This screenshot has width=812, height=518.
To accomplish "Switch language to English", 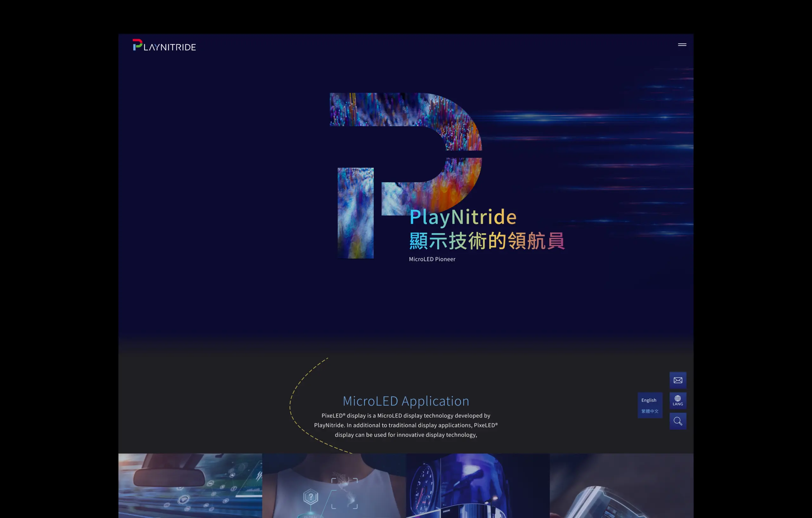I will point(649,400).
